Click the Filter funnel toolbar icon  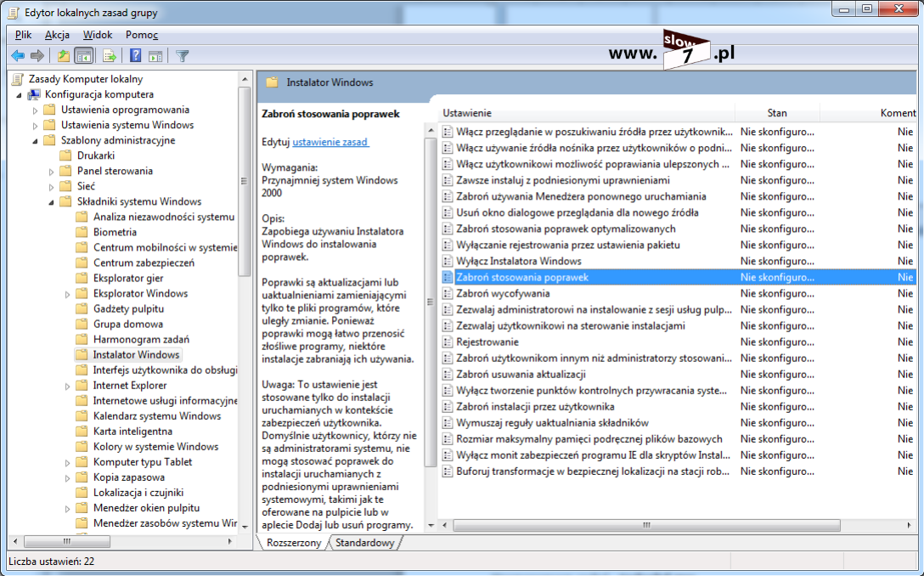[x=182, y=56]
